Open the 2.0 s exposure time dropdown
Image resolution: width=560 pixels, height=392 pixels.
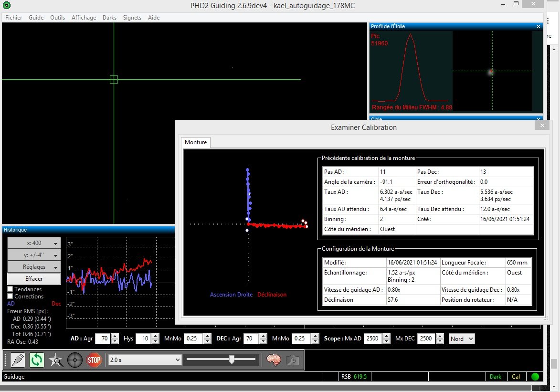[x=145, y=360]
